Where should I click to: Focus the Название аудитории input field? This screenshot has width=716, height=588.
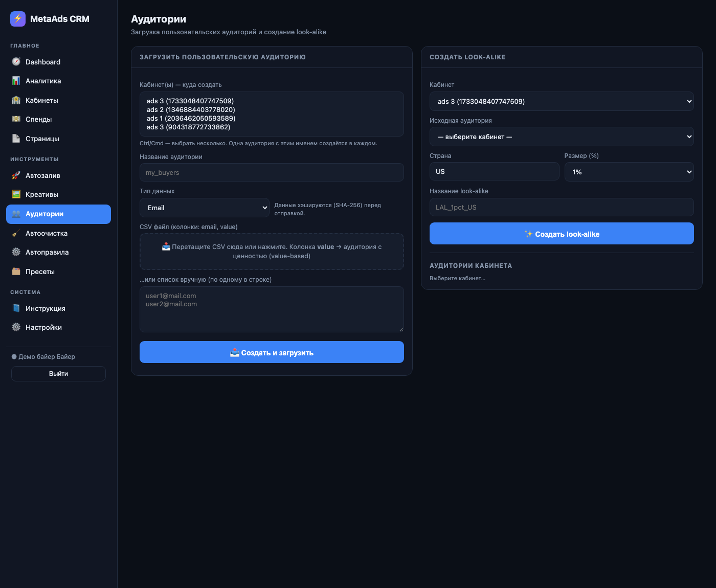point(272,172)
